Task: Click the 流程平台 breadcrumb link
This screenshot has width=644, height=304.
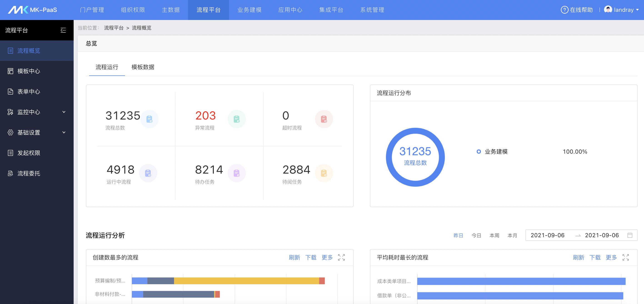Action: (x=114, y=28)
